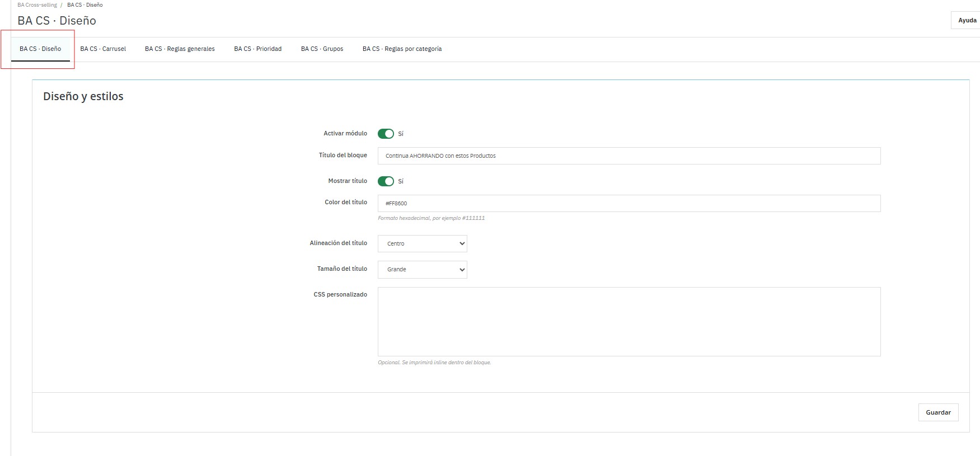Open the BA CS · Reglas generales tab
Image resolution: width=980 pixels, height=456 pixels.
180,49
